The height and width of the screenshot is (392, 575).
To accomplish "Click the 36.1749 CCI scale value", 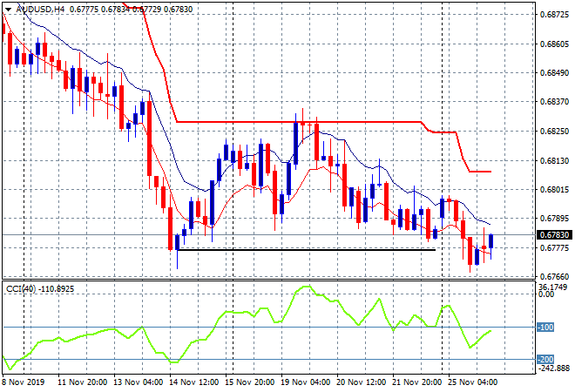I will 553,287.
